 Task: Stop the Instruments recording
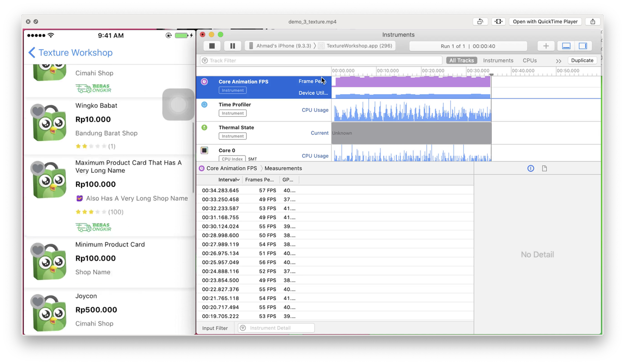(212, 46)
